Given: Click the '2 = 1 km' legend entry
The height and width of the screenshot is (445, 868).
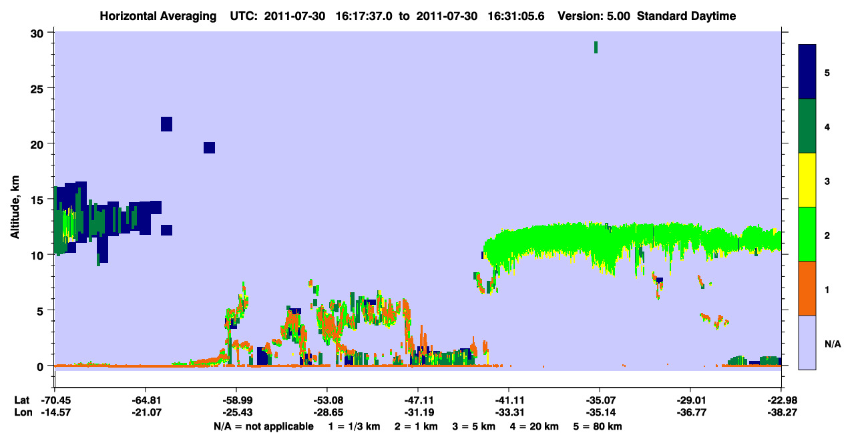Looking at the screenshot, I should coord(417,426).
